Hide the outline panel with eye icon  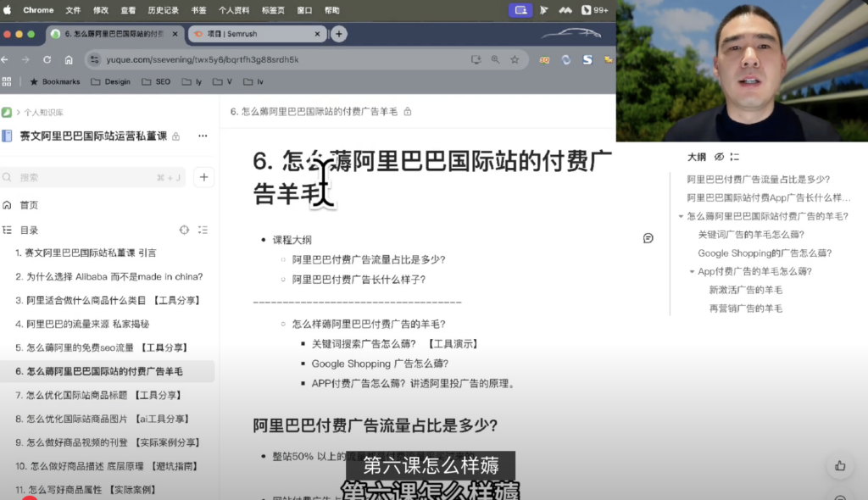pyautogui.click(x=719, y=157)
